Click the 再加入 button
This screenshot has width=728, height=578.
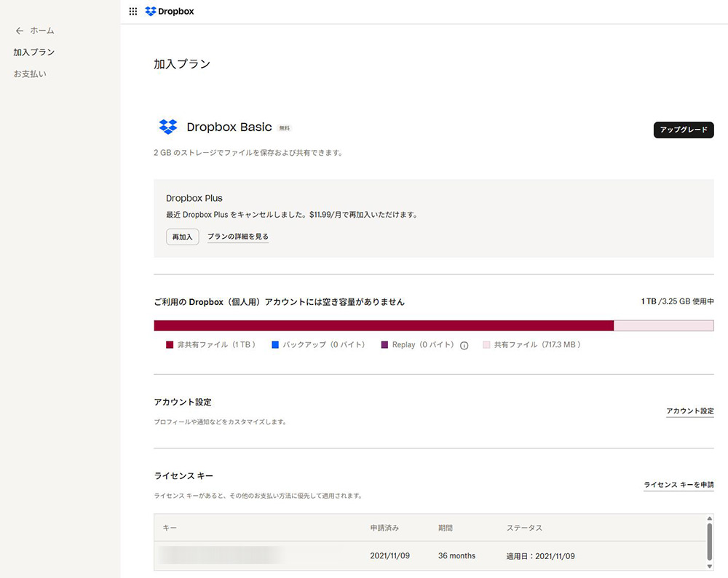[x=182, y=237]
